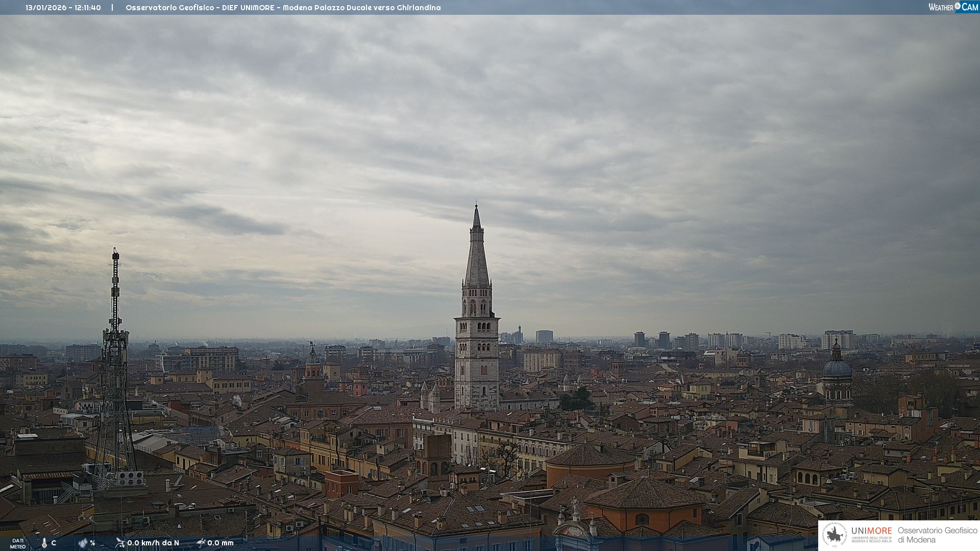980x551 pixels.
Task: Click Osservatorio Geofisico di Modena text
Action: pyautogui.click(x=937, y=535)
